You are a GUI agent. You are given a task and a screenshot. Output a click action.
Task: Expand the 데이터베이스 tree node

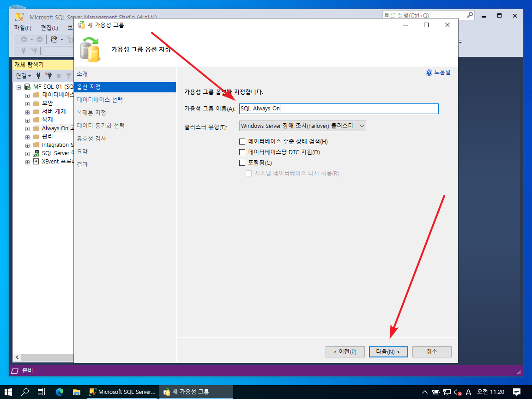28,95
